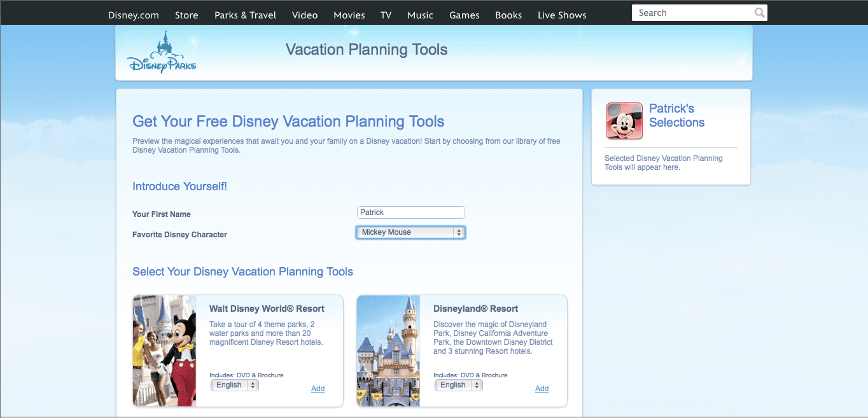Click the Introduce Yourself! heading
Viewport: 868px width, 418px height.
(x=179, y=186)
